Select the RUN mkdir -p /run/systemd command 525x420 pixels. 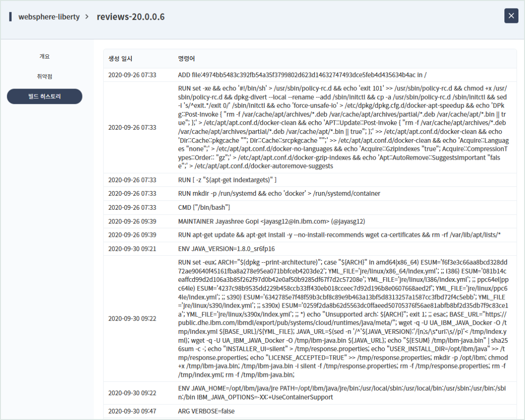[x=279, y=194]
